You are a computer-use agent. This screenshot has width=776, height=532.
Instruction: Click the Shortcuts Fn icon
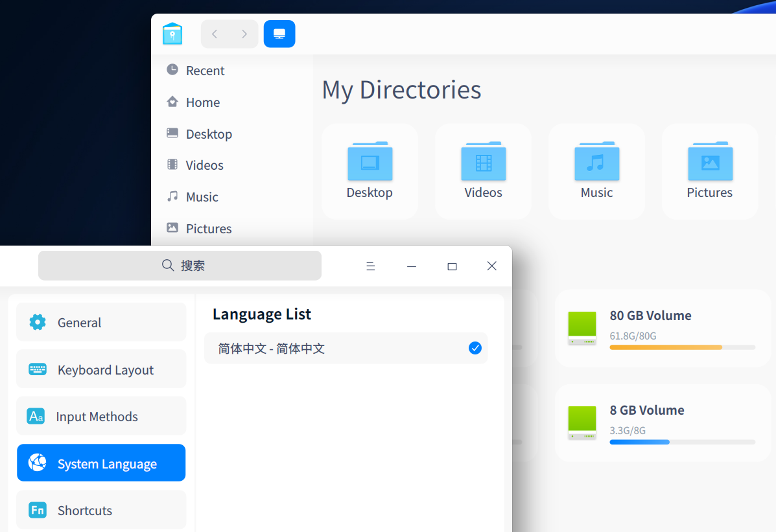tap(37, 510)
